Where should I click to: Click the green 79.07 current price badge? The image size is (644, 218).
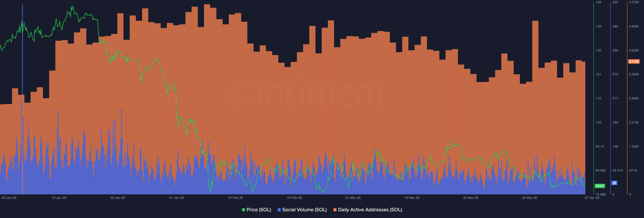(600, 186)
